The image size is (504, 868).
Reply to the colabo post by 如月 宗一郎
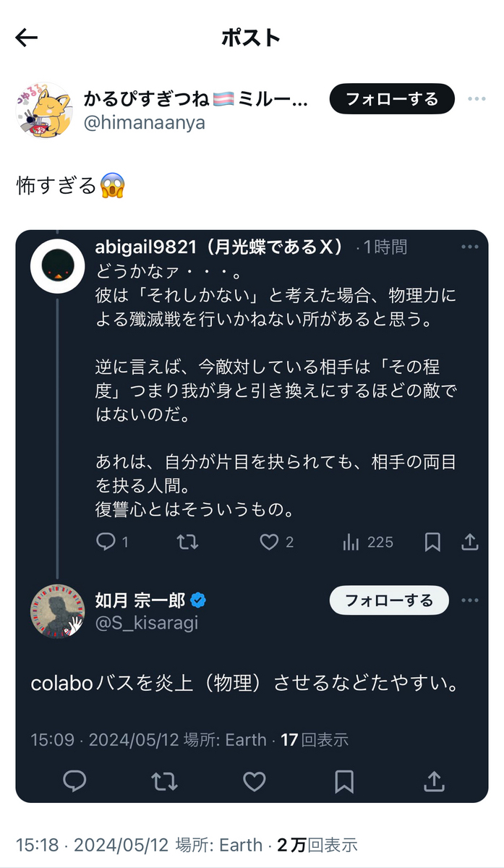click(74, 780)
